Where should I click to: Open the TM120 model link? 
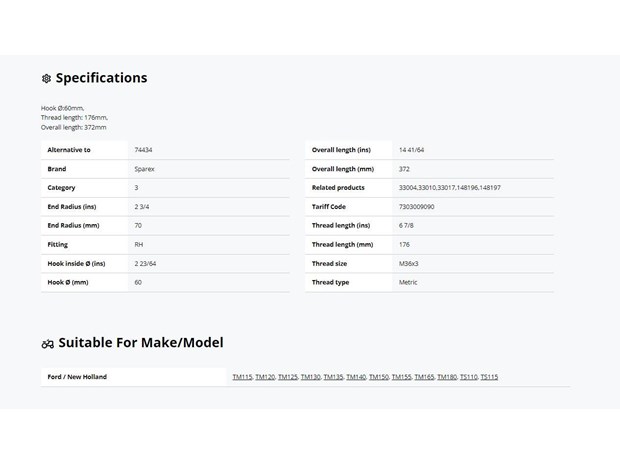tap(265, 377)
